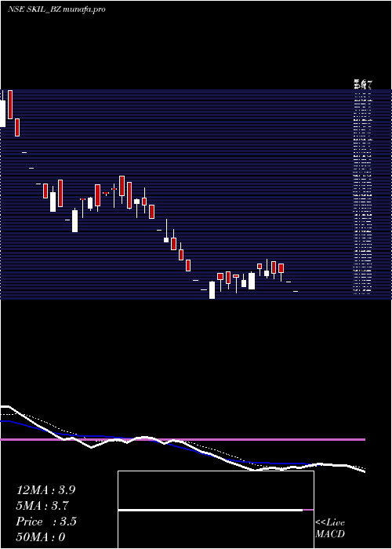Click the horizontal pink line in the moving-average panel
The image size is (392, 549).
coord(183,439)
